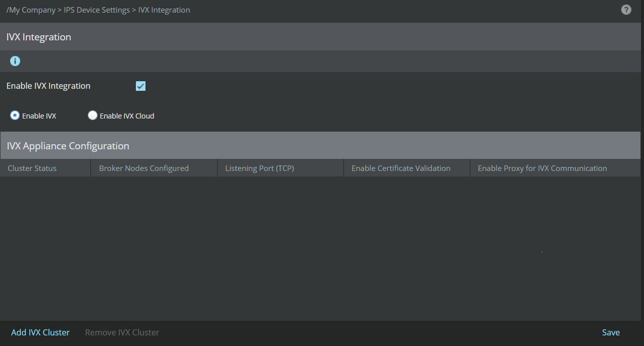Click the blue information icon

pos(15,61)
